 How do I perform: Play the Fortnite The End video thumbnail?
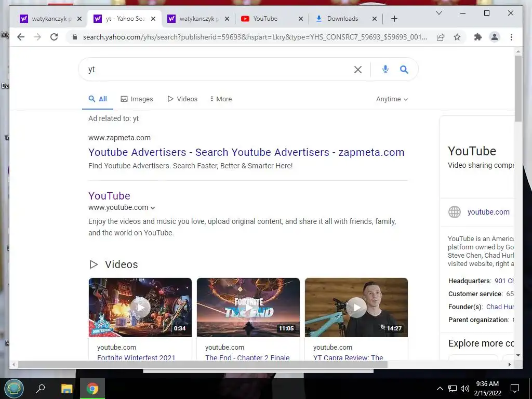(x=248, y=308)
